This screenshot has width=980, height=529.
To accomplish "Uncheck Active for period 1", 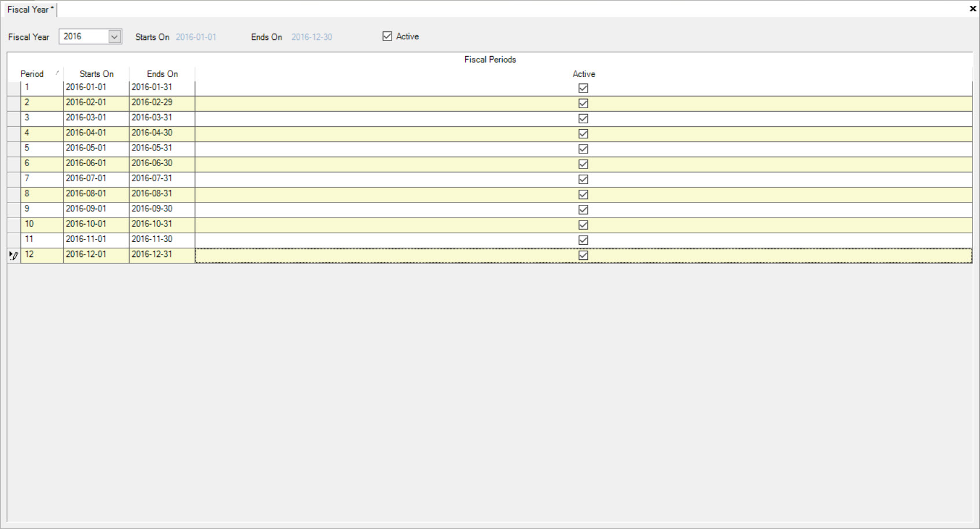I will (583, 88).
